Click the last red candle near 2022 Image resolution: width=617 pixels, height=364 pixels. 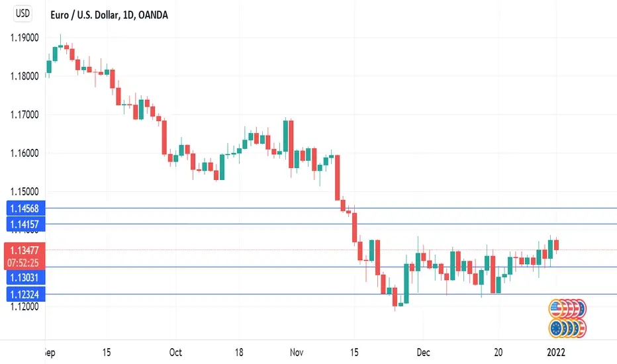point(556,245)
